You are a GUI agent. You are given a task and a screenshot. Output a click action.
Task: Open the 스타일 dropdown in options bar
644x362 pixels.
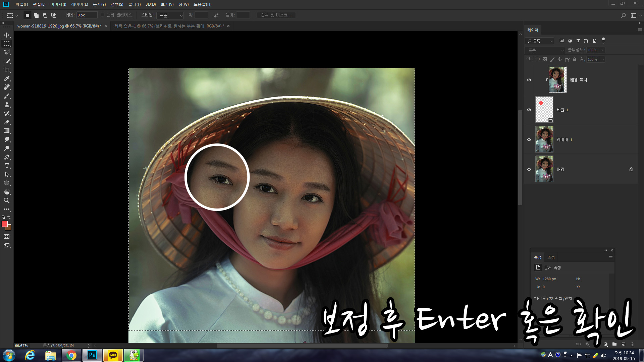click(170, 15)
